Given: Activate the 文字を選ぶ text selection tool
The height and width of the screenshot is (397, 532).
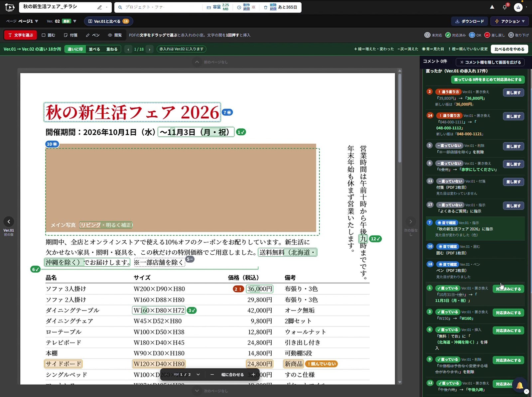Looking at the screenshot, I should (x=21, y=35).
